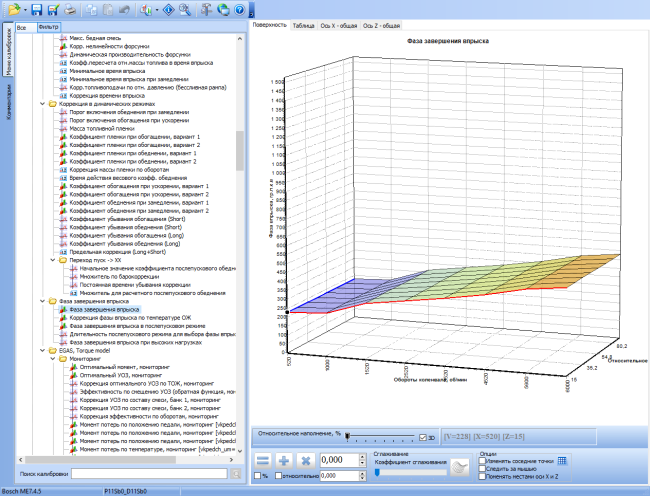
Task: Enable 'Поменять местами оси X и Z' checkbox
Action: coord(482,477)
